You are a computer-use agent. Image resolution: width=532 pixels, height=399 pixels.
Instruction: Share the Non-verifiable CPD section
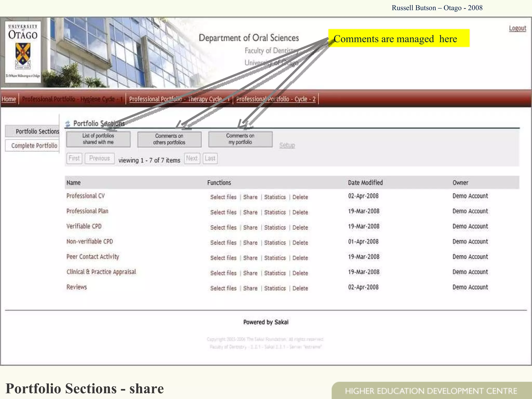click(x=250, y=243)
